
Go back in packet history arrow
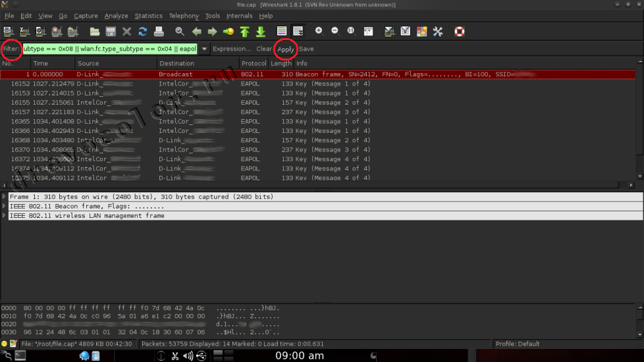(x=196, y=32)
